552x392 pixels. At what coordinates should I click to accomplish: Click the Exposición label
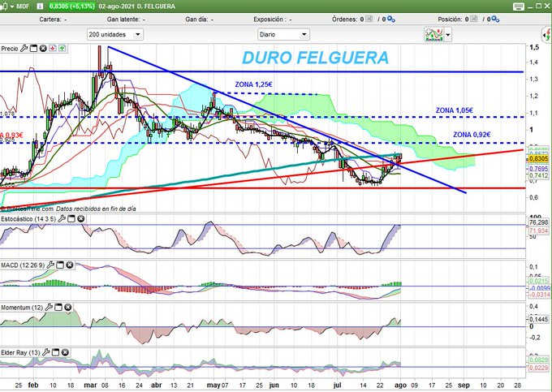coord(270,19)
